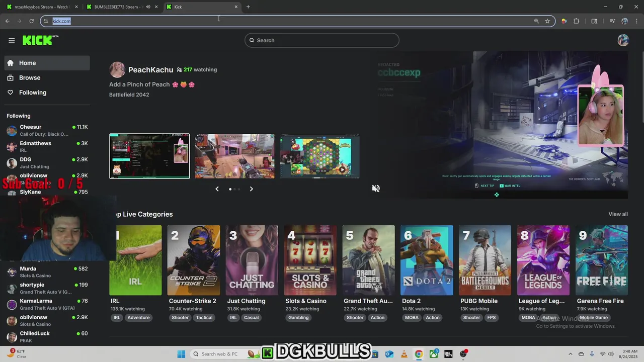Open the Kick user avatar menu
The width and height of the screenshot is (644, 362).
pyautogui.click(x=623, y=40)
